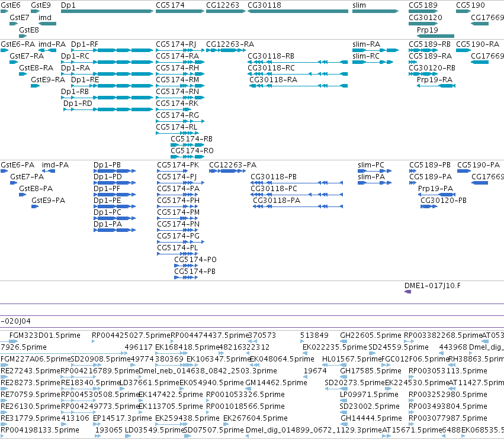Select EST label GM14462.5prime
This screenshot has width=504, height=439.
point(276,382)
